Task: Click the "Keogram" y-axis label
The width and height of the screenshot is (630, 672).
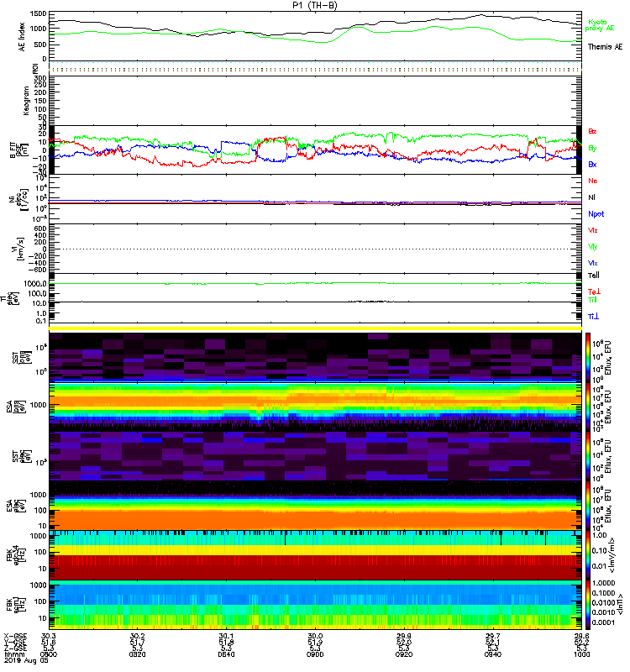Action: pos(26,100)
